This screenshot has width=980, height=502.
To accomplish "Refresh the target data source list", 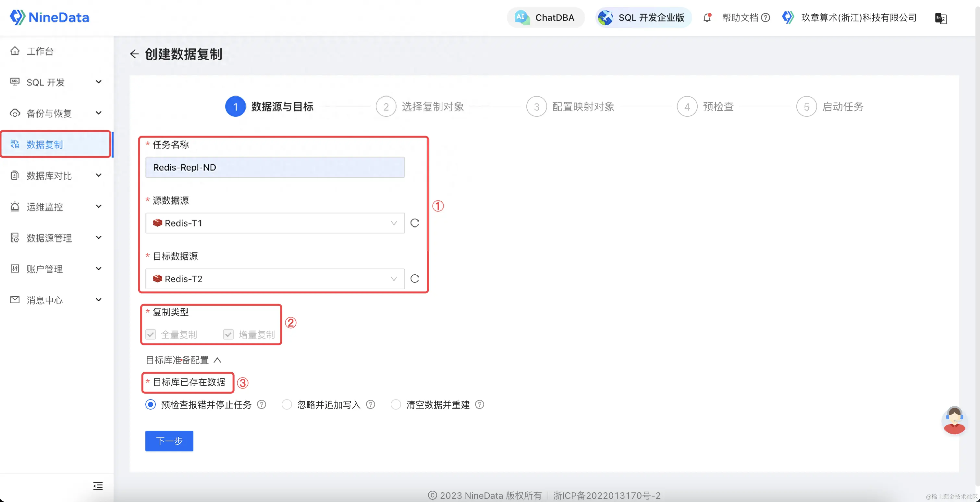I will [x=415, y=279].
